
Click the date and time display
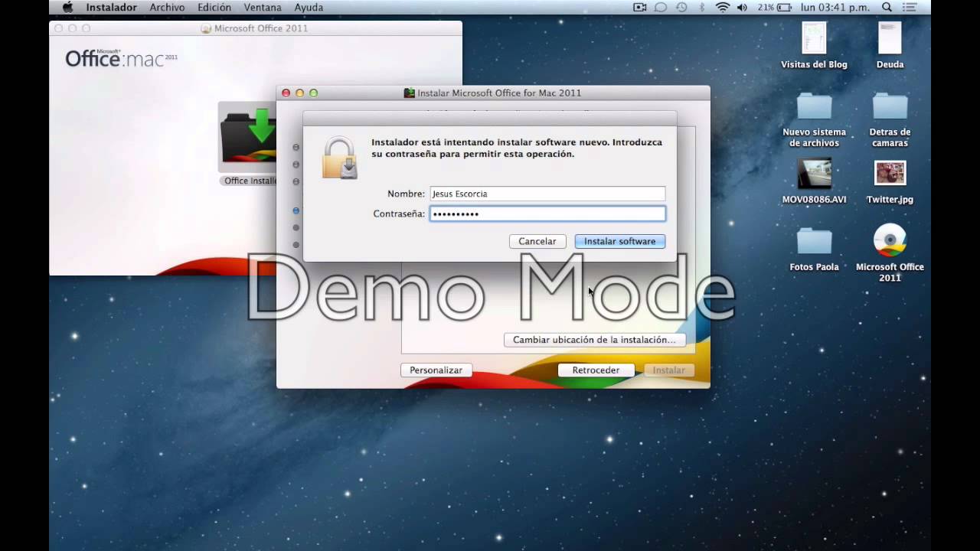point(835,7)
